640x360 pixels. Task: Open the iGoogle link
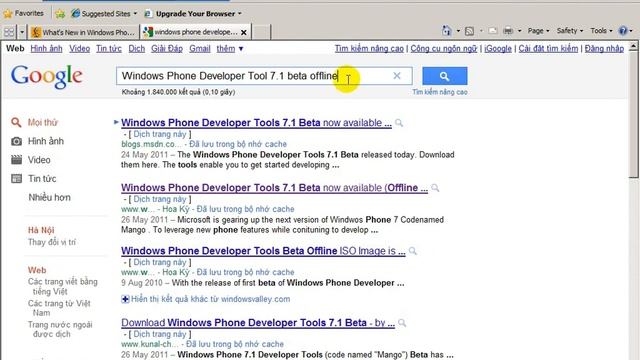click(498, 49)
